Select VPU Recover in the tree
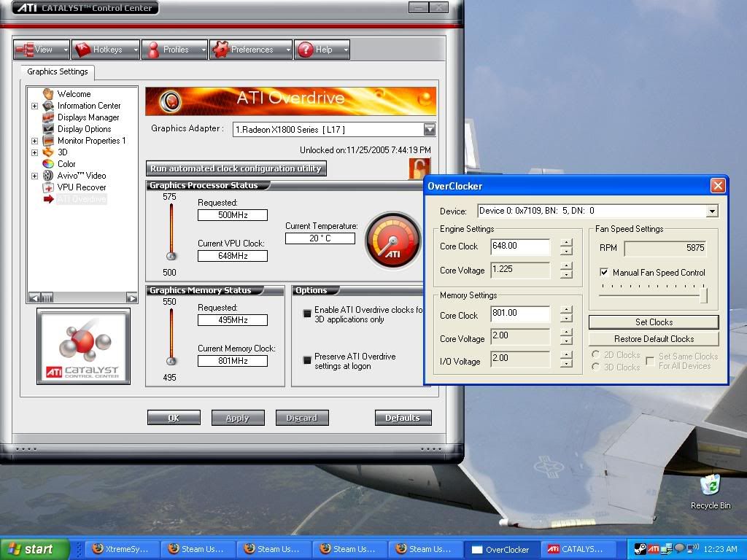The height and width of the screenshot is (560, 747). (x=82, y=187)
